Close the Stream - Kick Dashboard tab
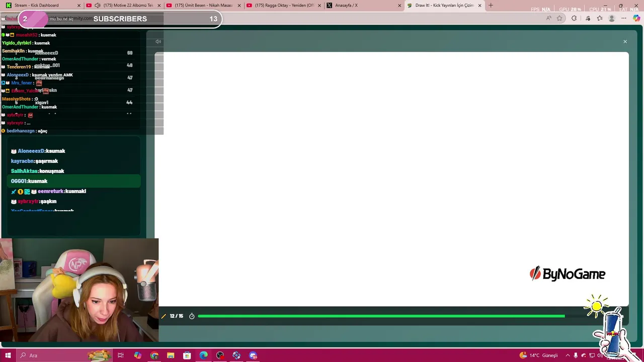The width and height of the screenshot is (644, 362). [x=78, y=6]
